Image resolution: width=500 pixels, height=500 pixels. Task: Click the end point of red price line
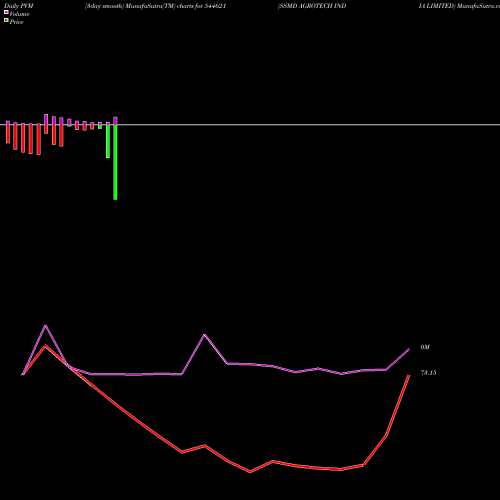(409, 376)
